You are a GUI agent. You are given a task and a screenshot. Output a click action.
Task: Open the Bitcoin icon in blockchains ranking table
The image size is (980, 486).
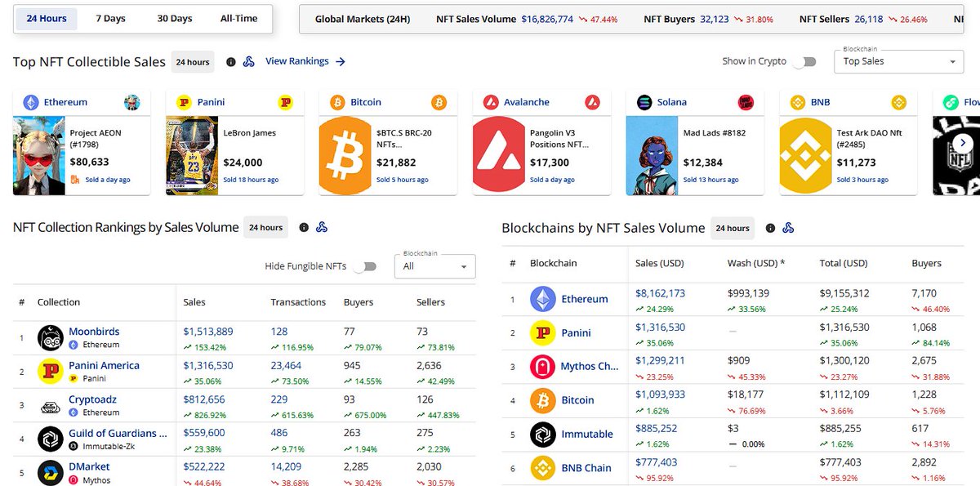pyautogui.click(x=544, y=400)
